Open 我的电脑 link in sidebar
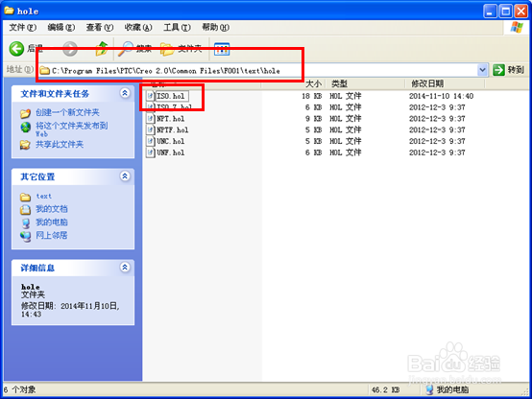The width and height of the screenshot is (532, 399). [52, 223]
